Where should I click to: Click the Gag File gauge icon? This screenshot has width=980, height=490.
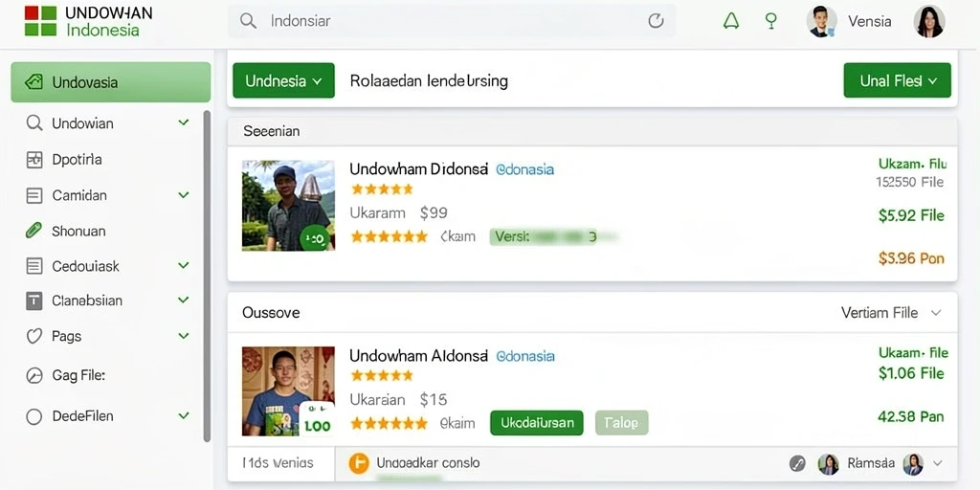(x=33, y=375)
